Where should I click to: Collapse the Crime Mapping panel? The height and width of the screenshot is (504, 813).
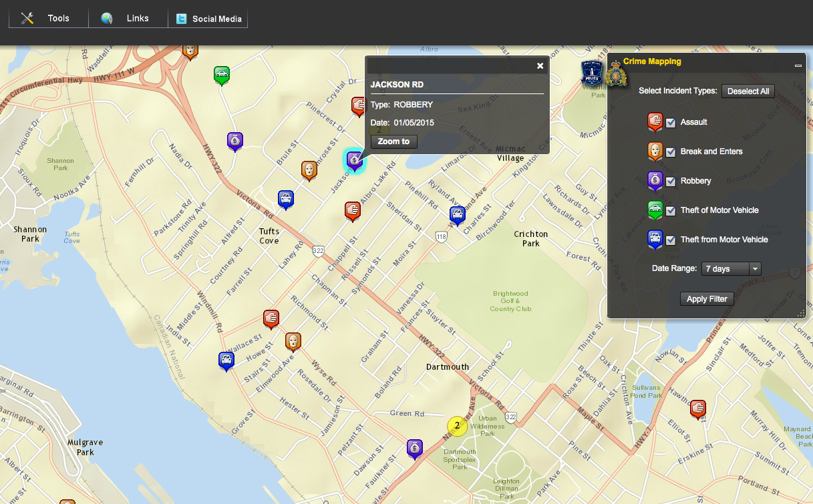(x=798, y=65)
